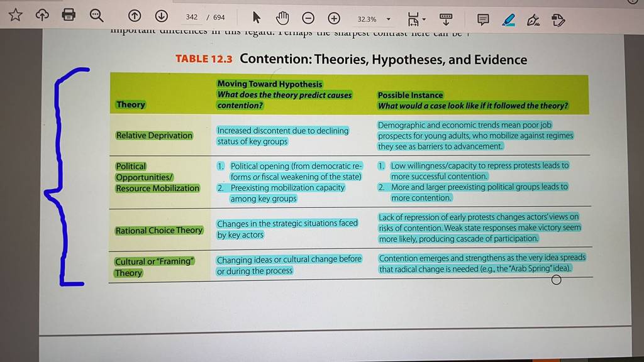This screenshot has width=644, height=362.
Task: Click 'Changes in the strategic situations faced' text
Action: (x=287, y=223)
